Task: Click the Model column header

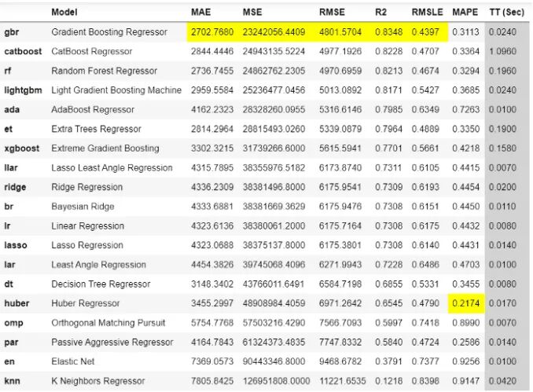Action: click(64, 13)
